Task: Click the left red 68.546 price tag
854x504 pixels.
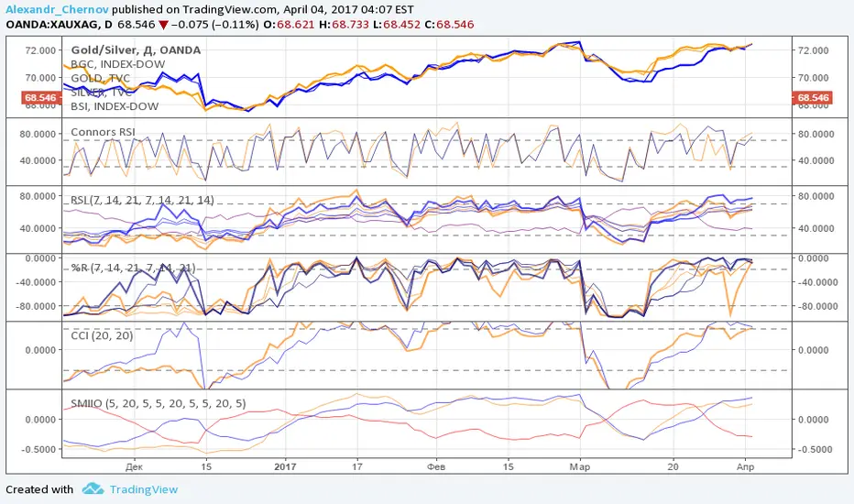Action: tap(40, 98)
